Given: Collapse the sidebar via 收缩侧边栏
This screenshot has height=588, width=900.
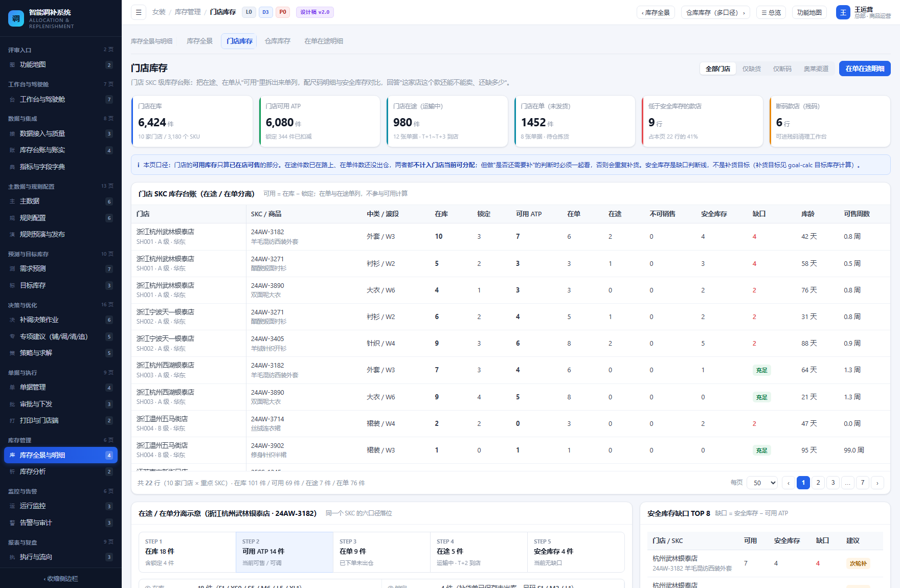Looking at the screenshot, I should tap(61, 578).
